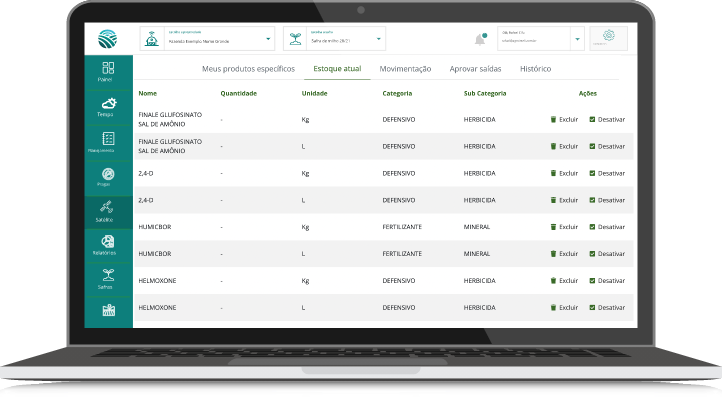Click the trash icon for HELMOXONE L row
722x400 pixels.
point(553,307)
